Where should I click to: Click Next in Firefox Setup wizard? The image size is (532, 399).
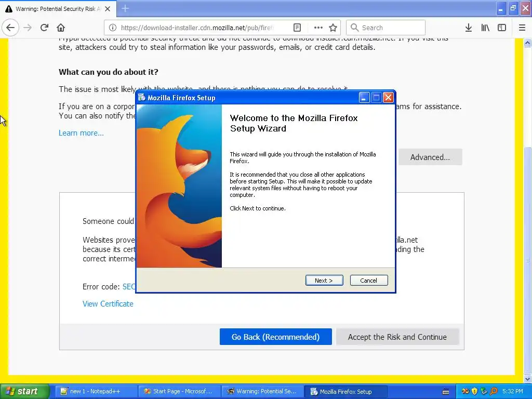(324, 280)
